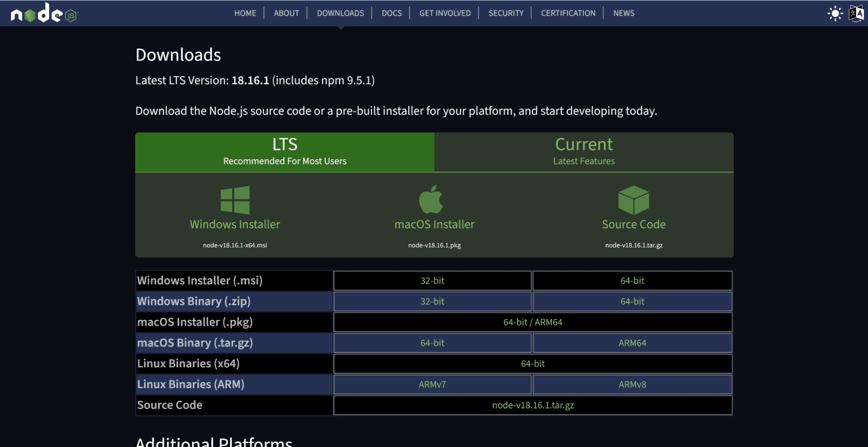Image resolution: width=868 pixels, height=447 pixels.
Task: Click the 'Linux Binaries (x64)' row label
Action: coord(188,364)
